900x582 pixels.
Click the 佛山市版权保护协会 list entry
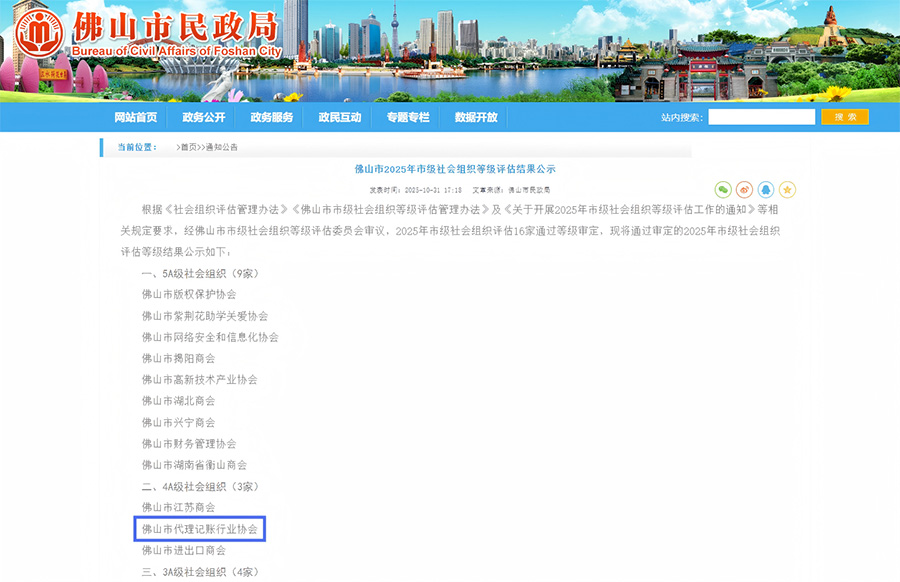(x=189, y=294)
